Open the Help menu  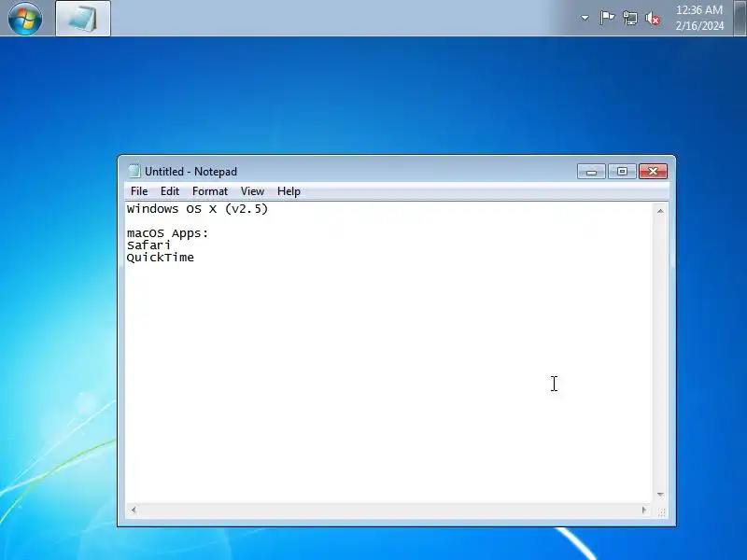289,191
